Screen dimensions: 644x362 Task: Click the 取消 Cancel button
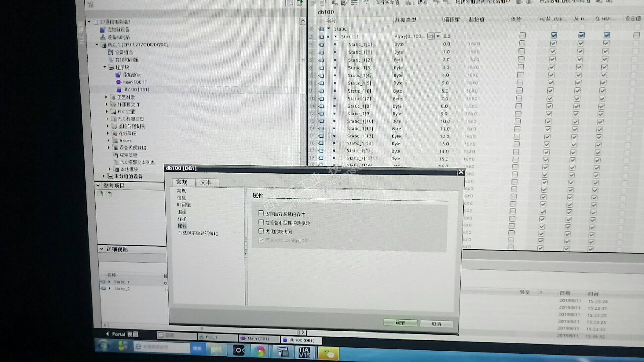point(436,324)
